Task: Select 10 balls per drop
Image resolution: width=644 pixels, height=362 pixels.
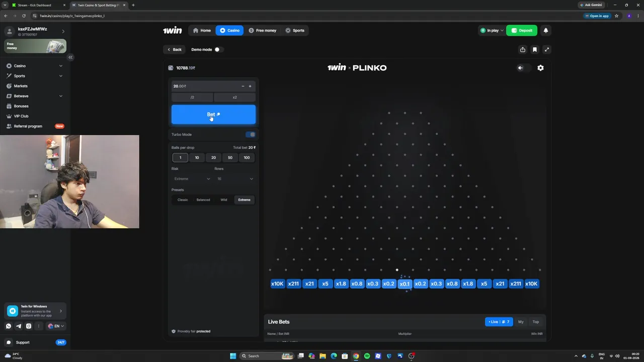Action: pos(197,157)
